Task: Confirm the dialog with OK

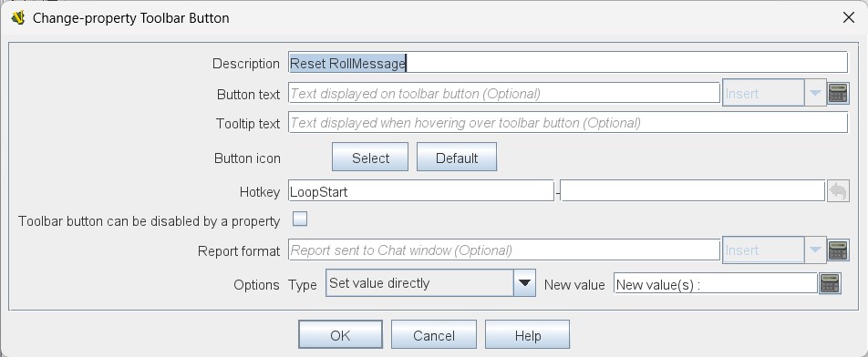Action: (340, 335)
